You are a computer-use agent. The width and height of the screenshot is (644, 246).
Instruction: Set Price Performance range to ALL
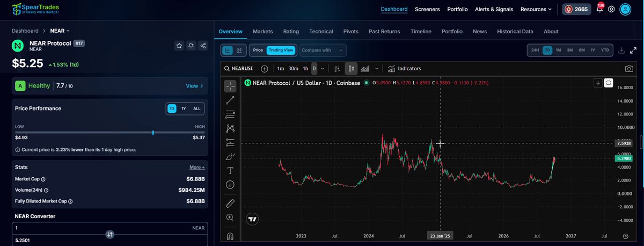[x=197, y=108]
